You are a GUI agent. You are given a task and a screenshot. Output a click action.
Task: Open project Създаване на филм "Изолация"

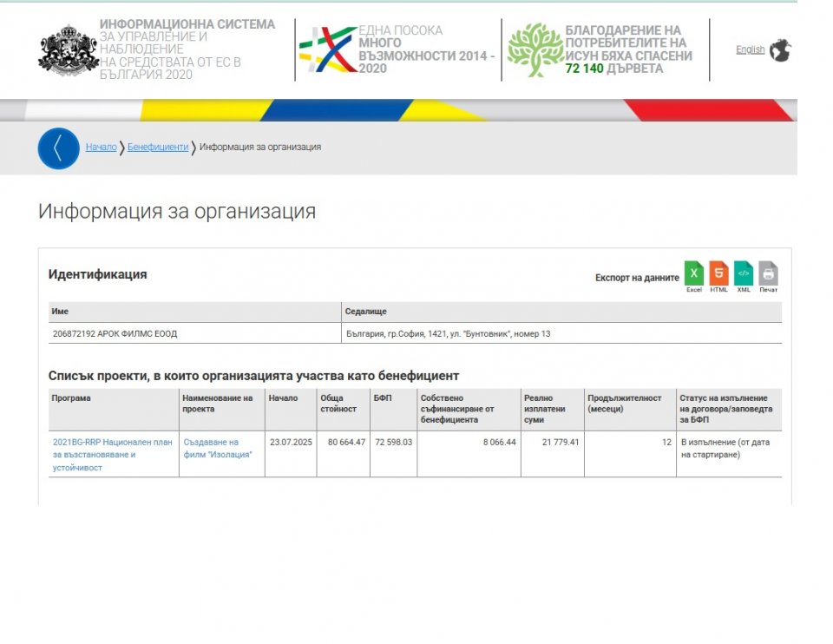point(217,449)
